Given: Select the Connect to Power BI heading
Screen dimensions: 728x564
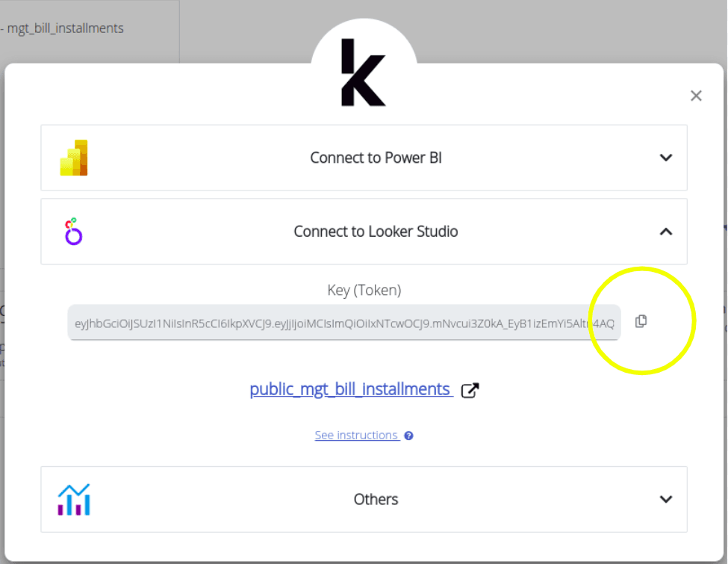Looking at the screenshot, I should pos(376,158).
